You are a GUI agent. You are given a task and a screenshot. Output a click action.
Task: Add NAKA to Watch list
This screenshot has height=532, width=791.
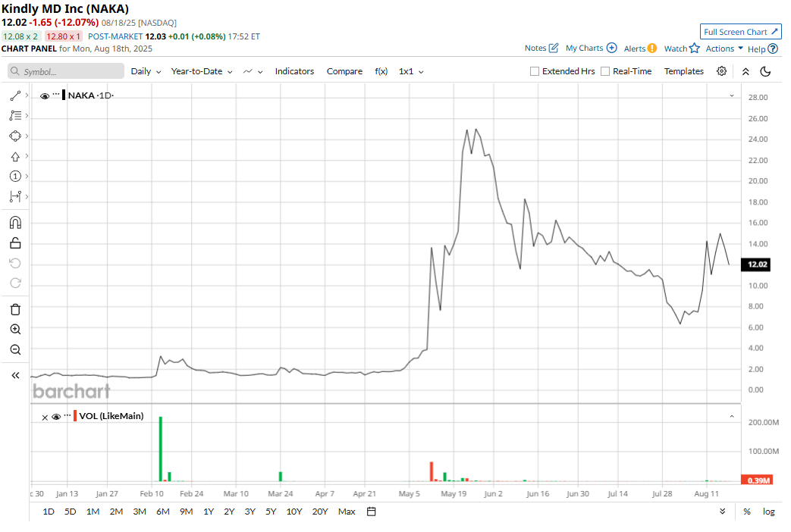pos(682,49)
